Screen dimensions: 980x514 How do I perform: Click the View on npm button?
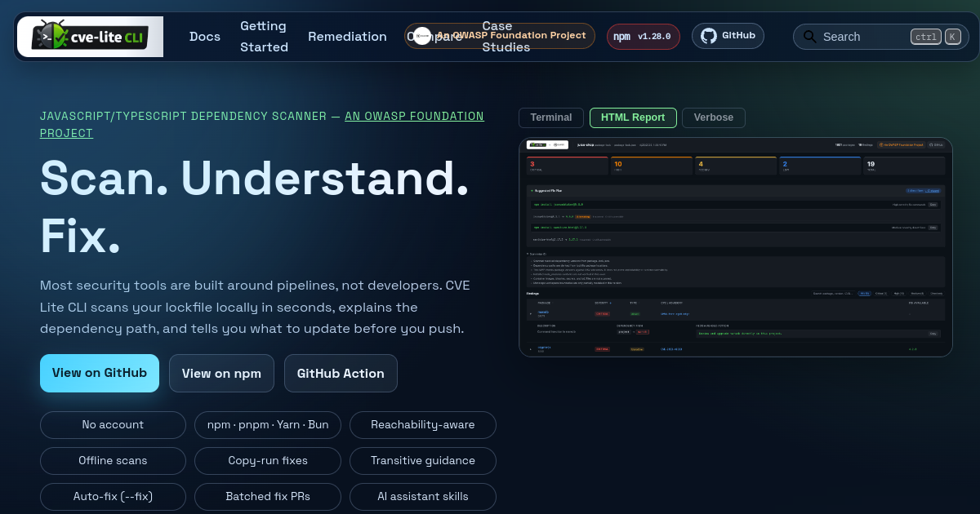click(x=221, y=373)
